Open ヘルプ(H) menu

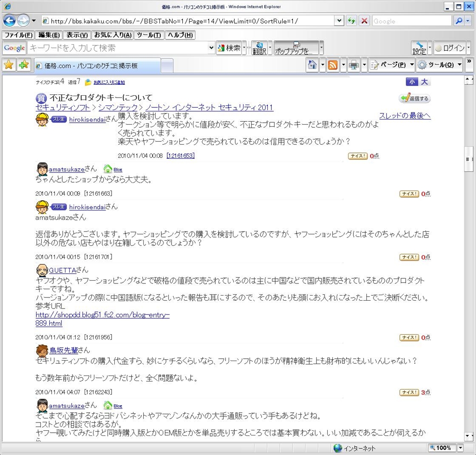[x=180, y=35]
